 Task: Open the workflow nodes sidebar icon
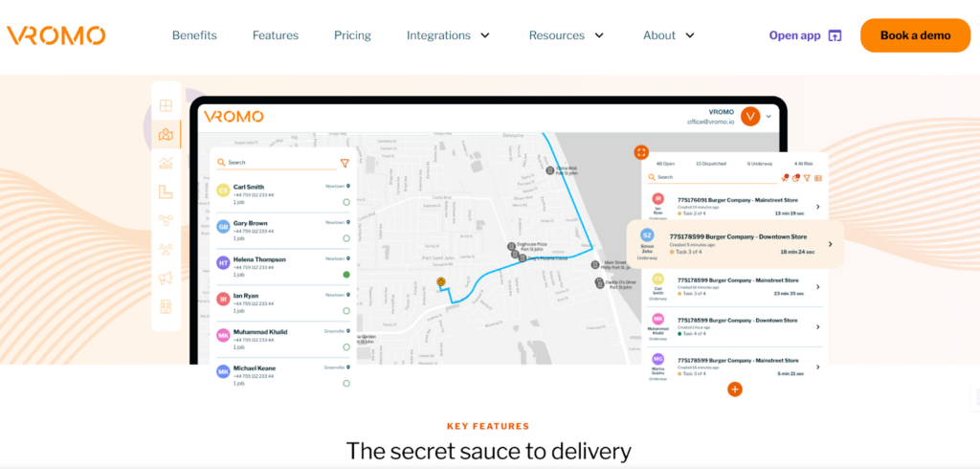click(166, 220)
